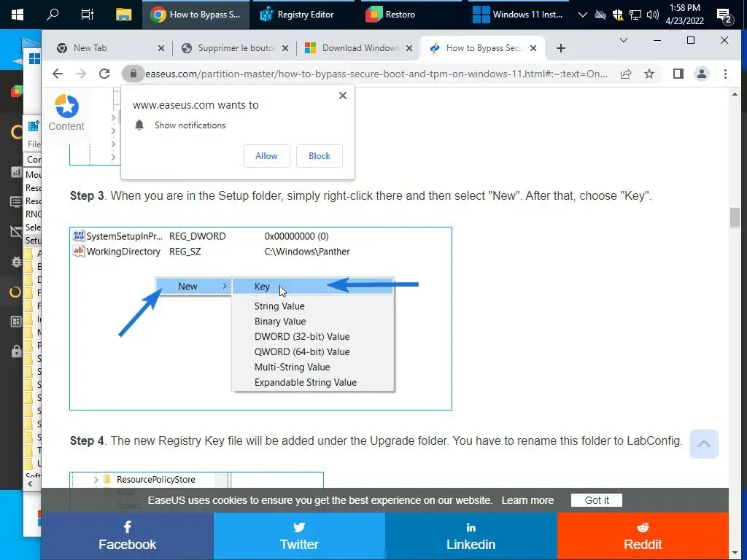
Task: Go back to previous page
Action: tap(58, 74)
